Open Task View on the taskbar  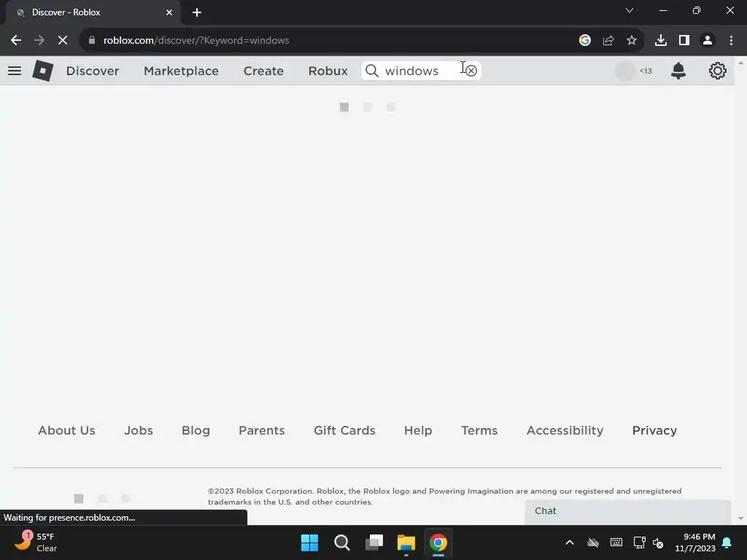pos(374,542)
